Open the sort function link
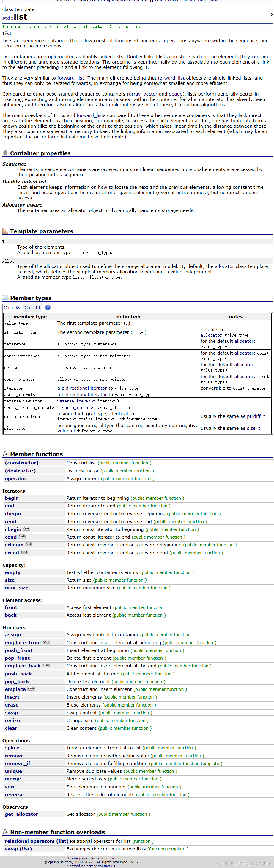 pyautogui.click(x=10, y=787)
